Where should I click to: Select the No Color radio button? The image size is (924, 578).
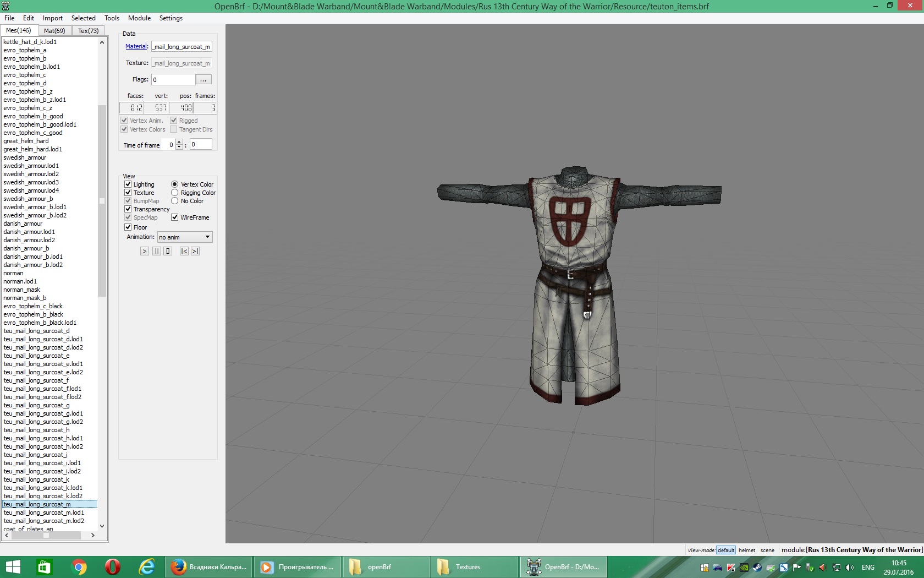pyautogui.click(x=174, y=201)
